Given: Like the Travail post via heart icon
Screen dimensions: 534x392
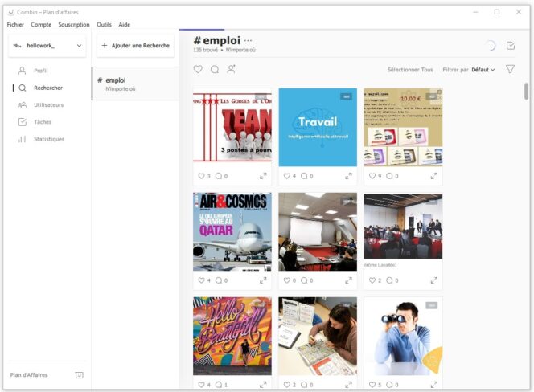Looking at the screenshot, I should (287, 176).
